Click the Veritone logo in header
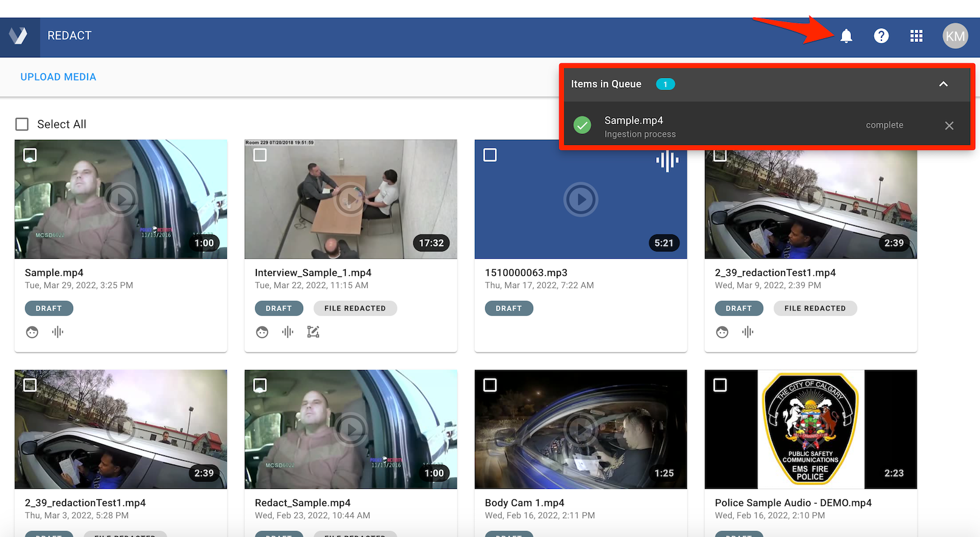This screenshot has width=980, height=537. pos(19,36)
